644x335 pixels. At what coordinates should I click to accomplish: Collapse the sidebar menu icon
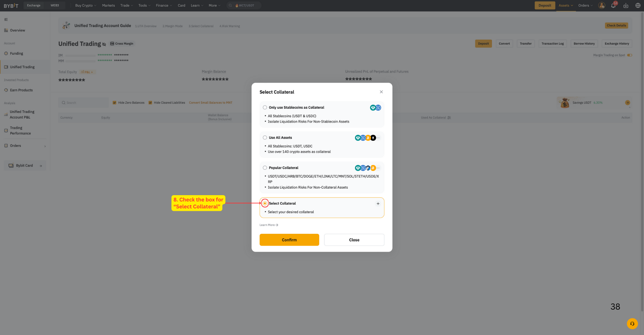6,19
